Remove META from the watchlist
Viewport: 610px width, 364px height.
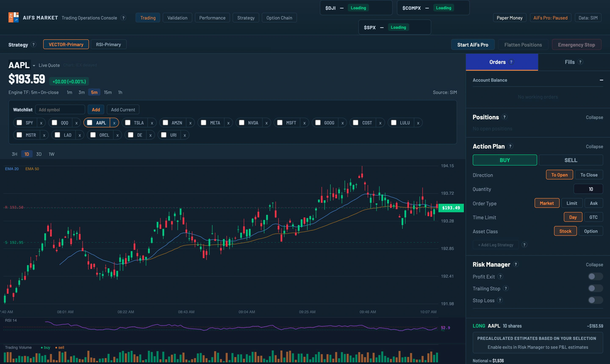(228, 123)
